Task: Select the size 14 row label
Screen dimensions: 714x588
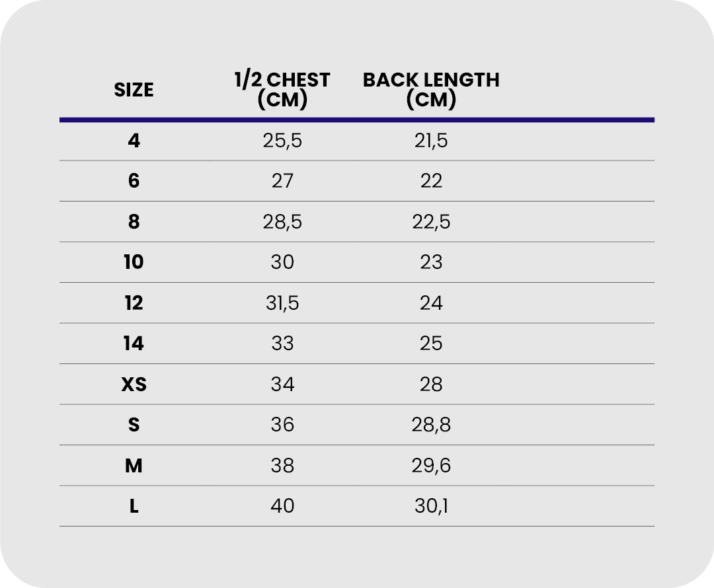Action: pyautogui.click(x=134, y=344)
